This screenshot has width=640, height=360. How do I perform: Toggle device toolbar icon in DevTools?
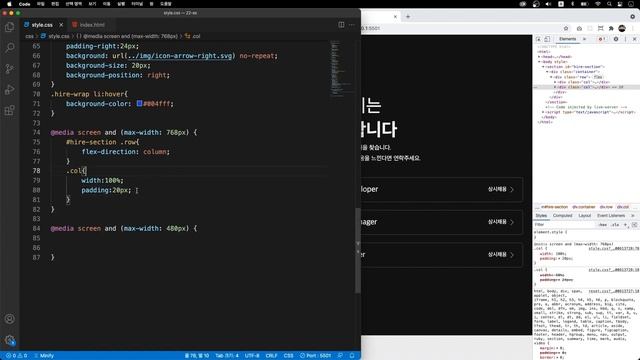click(547, 39)
